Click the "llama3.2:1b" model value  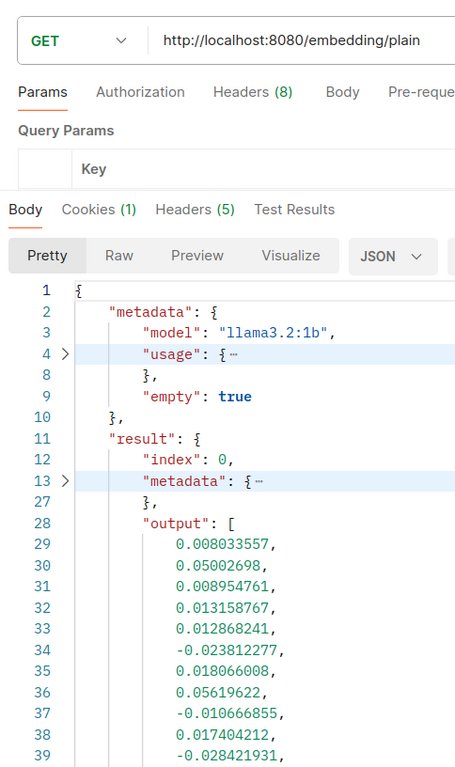coord(273,333)
